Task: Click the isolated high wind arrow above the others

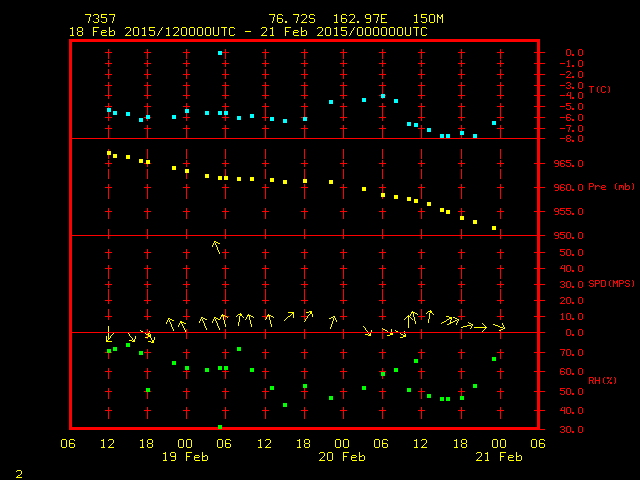Action: (216, 247)
